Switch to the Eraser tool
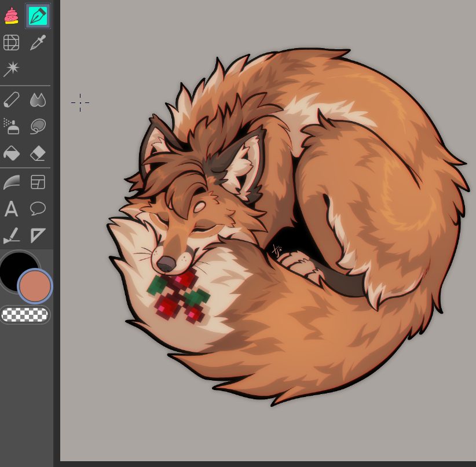 [x=38, y=153]
